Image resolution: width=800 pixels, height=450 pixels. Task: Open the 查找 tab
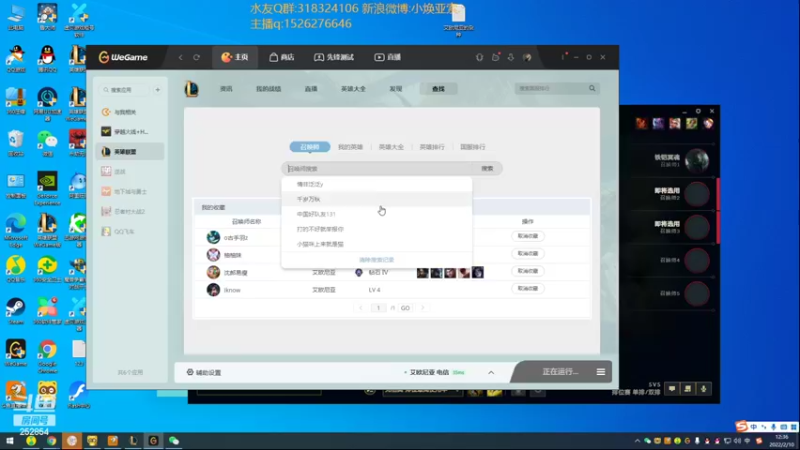(x=438, y=89)
